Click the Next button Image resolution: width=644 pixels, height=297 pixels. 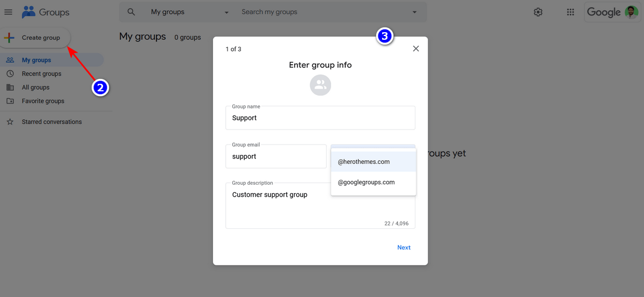coord(404,248)
